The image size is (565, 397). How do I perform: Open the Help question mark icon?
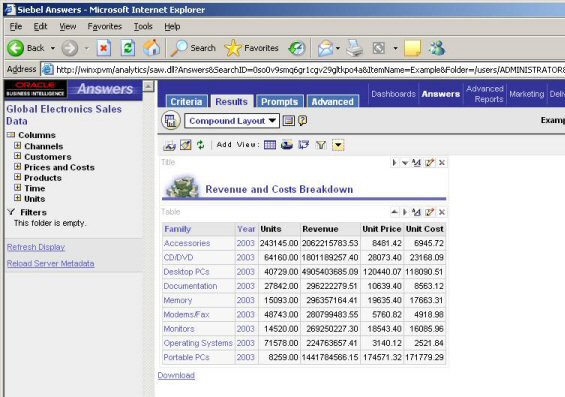tap(303, 120)
